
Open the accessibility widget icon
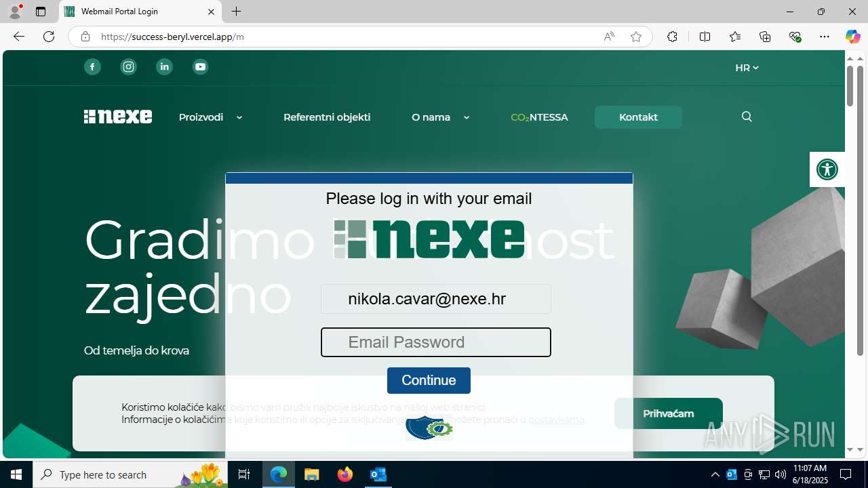click(x=827, y=169)
